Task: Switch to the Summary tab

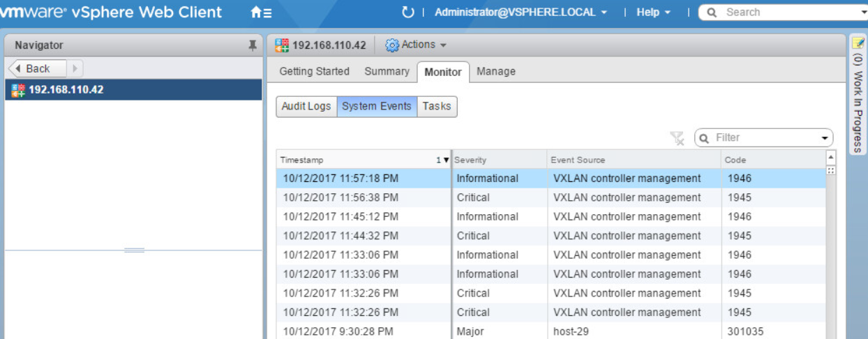Action: (387, 71)
